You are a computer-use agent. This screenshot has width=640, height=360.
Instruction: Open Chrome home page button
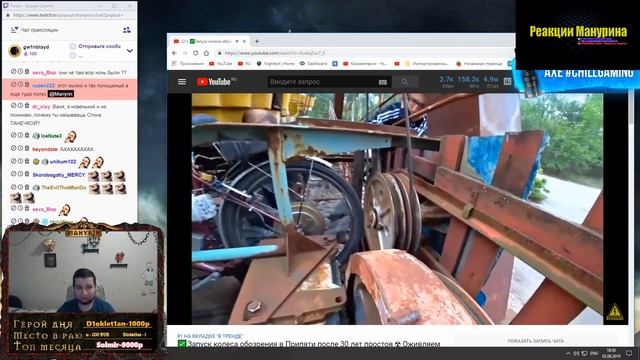click(x=207, y=53)
